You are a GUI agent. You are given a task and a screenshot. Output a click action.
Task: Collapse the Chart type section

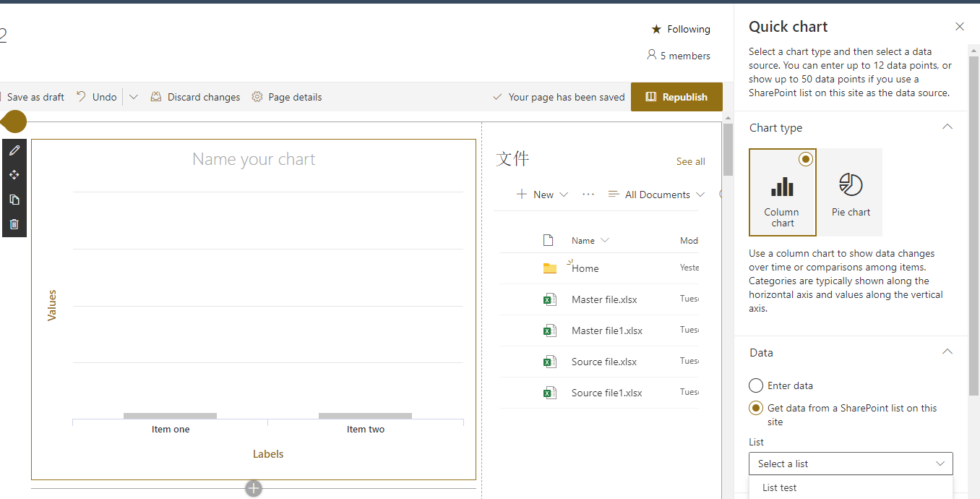947,127
